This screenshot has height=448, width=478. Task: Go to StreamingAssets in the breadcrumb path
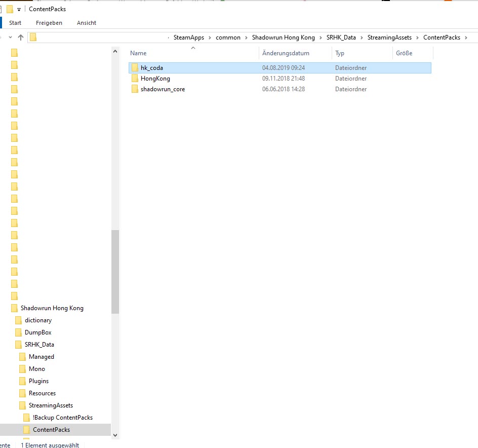coord(389,38)
